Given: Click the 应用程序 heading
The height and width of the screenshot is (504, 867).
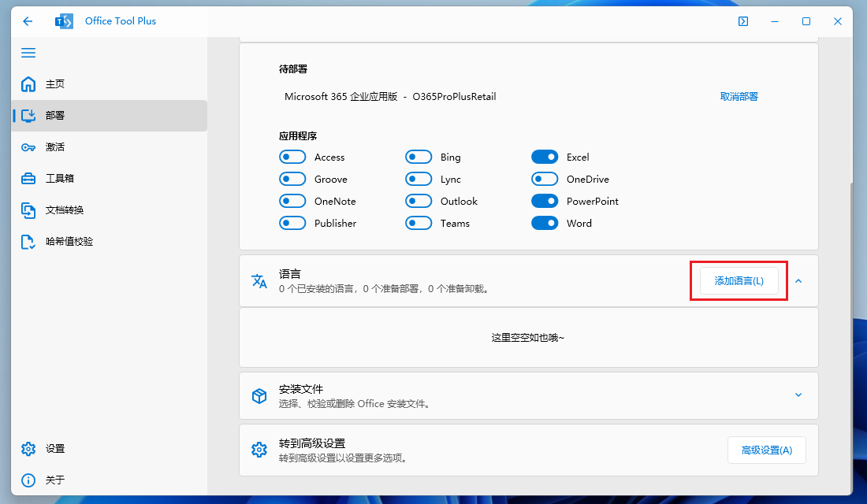Looking at the screenshot, I should [298, 136].
